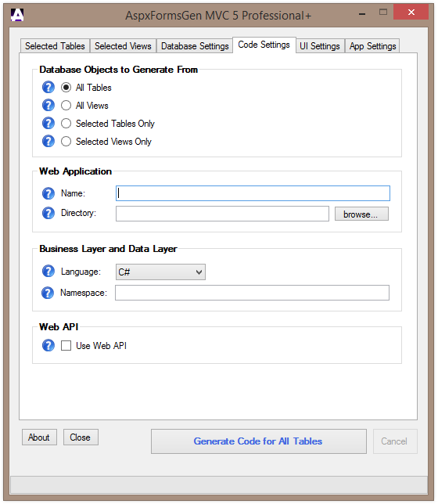Click Generate Code for All Tables button

coord(258,441)
